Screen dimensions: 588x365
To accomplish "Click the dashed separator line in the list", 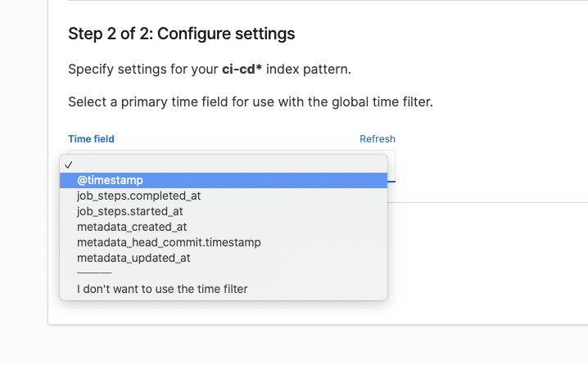I will pos(94,273).
